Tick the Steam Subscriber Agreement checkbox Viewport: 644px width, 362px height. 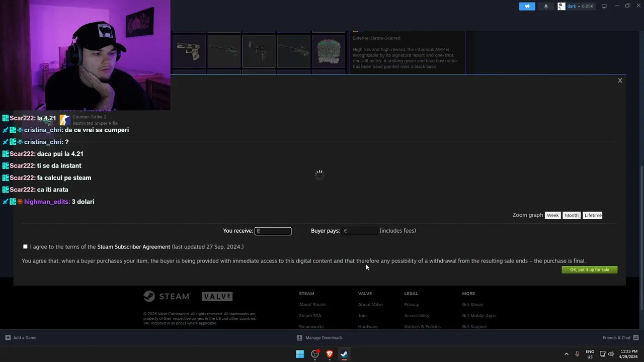click(25, 247)
